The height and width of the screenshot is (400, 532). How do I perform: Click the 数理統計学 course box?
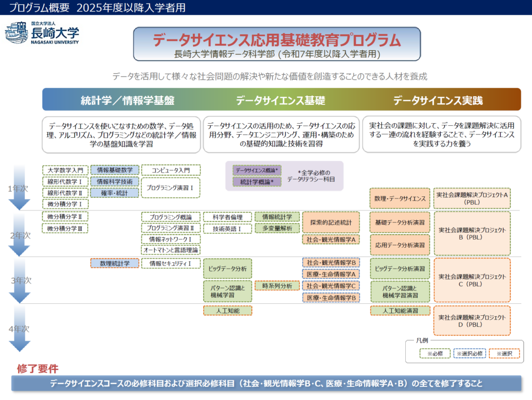[115, 263]
